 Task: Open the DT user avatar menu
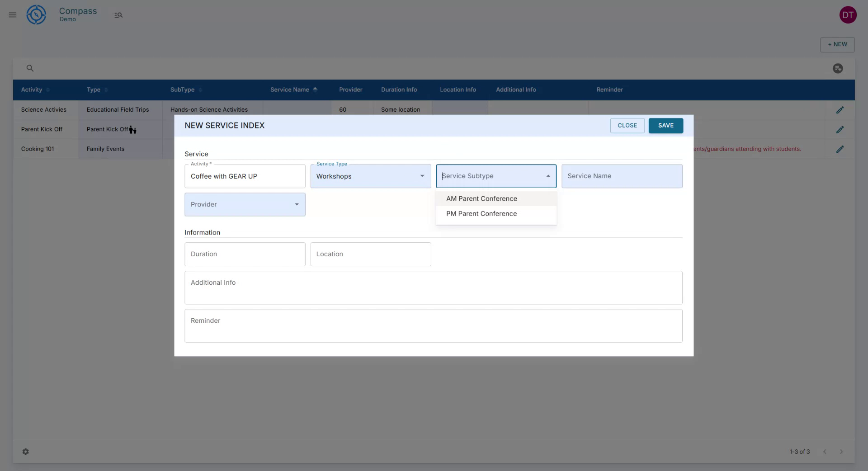(848, 15)
